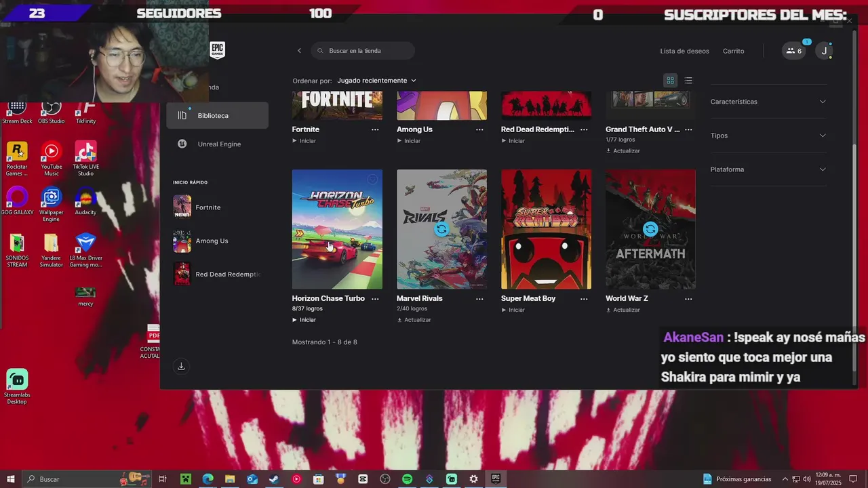Open Steam from the taskbar
868x488 pixels.
coord(274,479)
